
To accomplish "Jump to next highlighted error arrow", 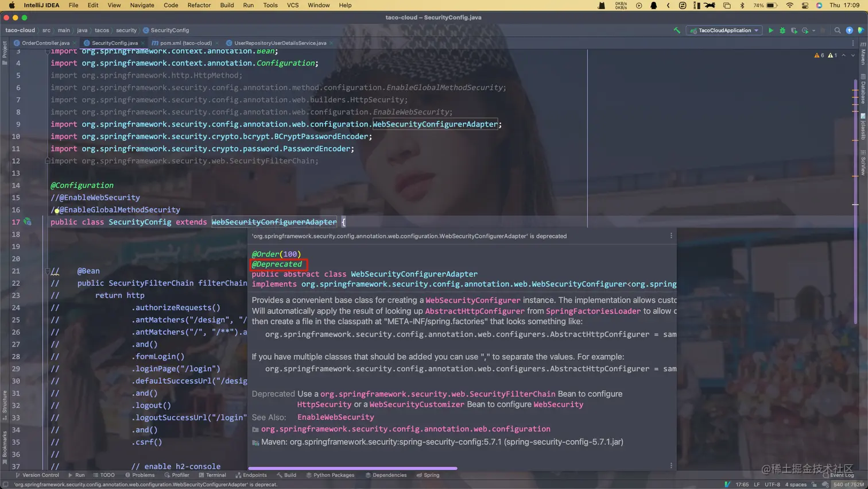I will tap(852, 55).
